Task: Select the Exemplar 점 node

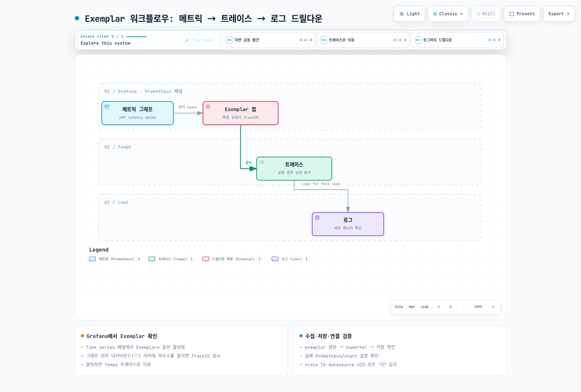Action: point(240,113)
